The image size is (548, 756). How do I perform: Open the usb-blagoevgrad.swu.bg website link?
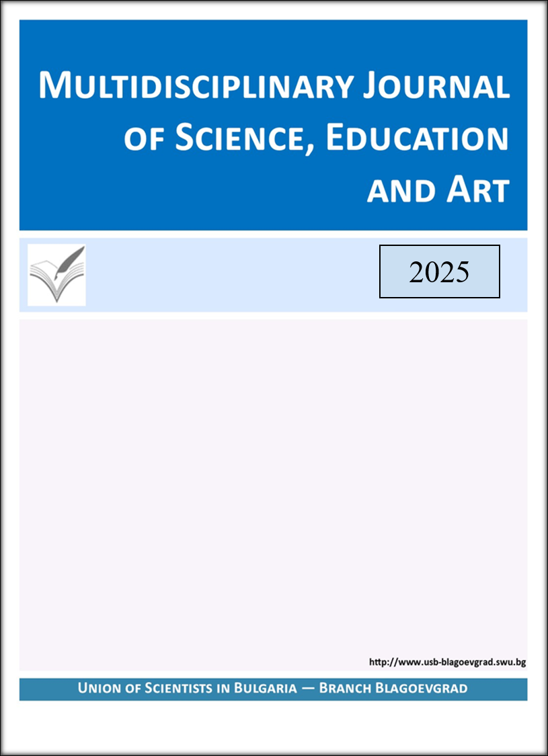click(446, 662)
